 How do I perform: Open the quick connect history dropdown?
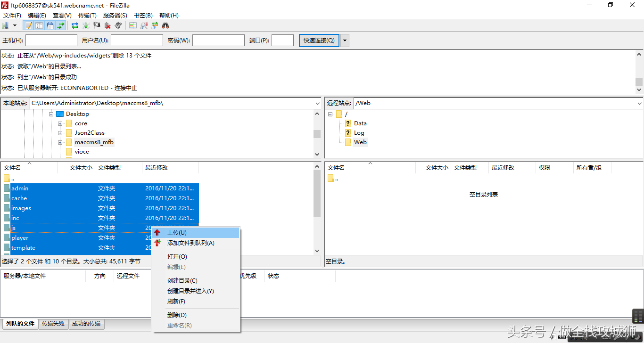345,41
